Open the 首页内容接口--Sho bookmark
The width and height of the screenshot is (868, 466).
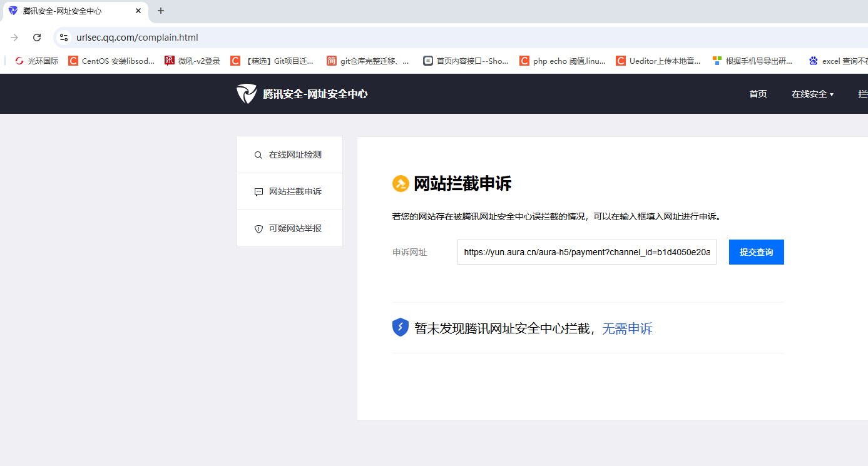[x=466, y=61]
